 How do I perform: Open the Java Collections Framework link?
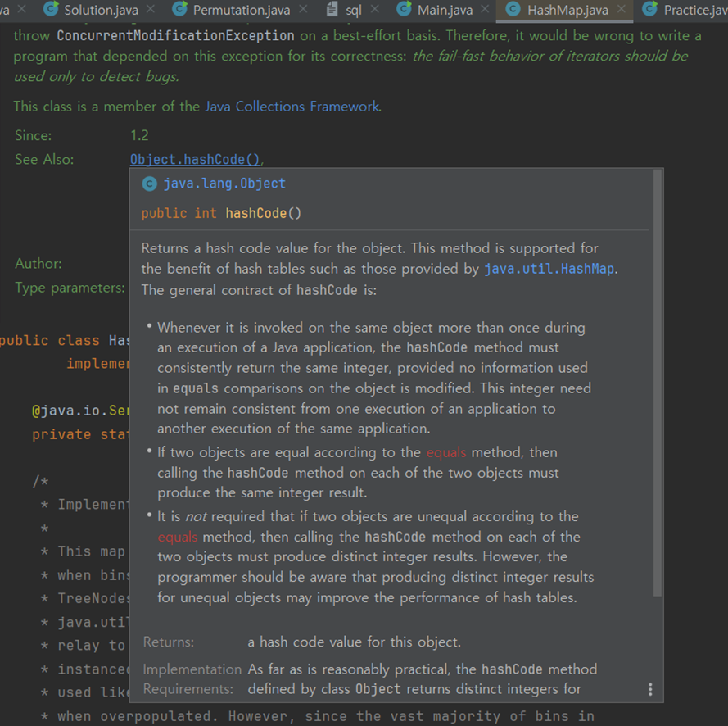click(292, 107)
